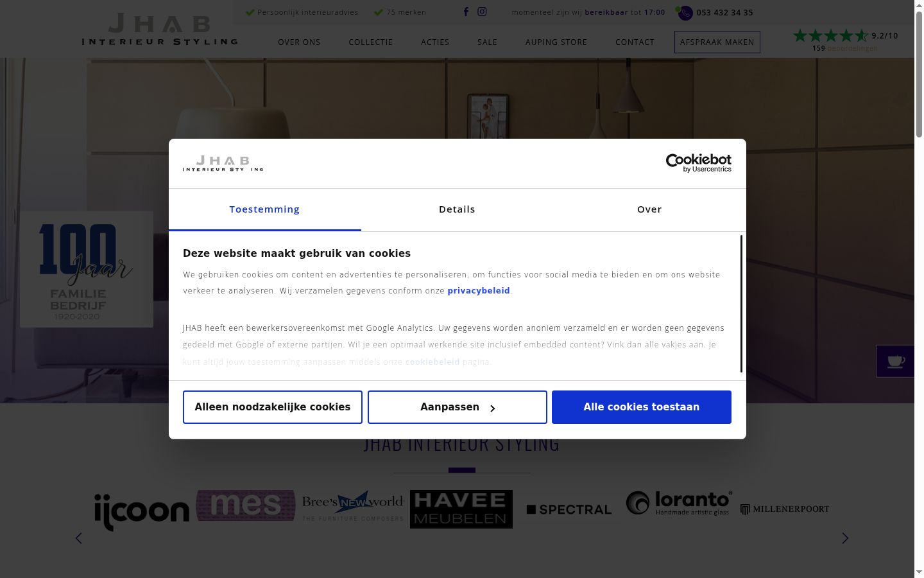Click the 100 jaar familiebedrijf badge
The height and width of the screenshot is (578, 924).
tap(87, 269)
